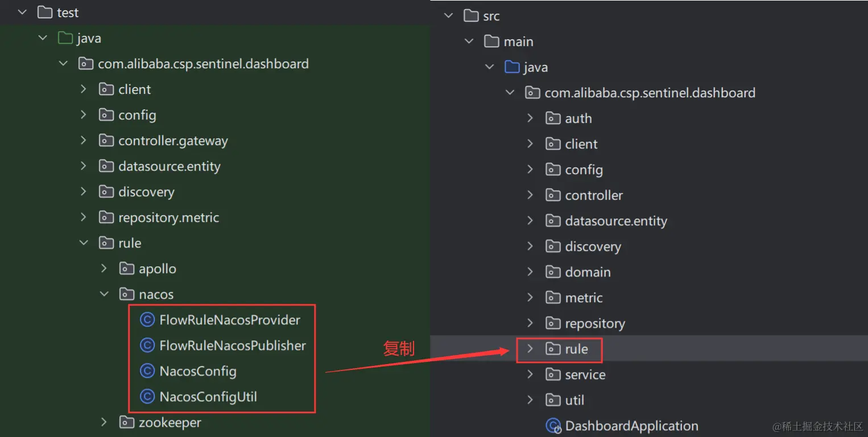Image resolution: width=868 pixels, height=437 pixels.
Task: Expand the repository.metric package chevron
Action: coord(84,217)
